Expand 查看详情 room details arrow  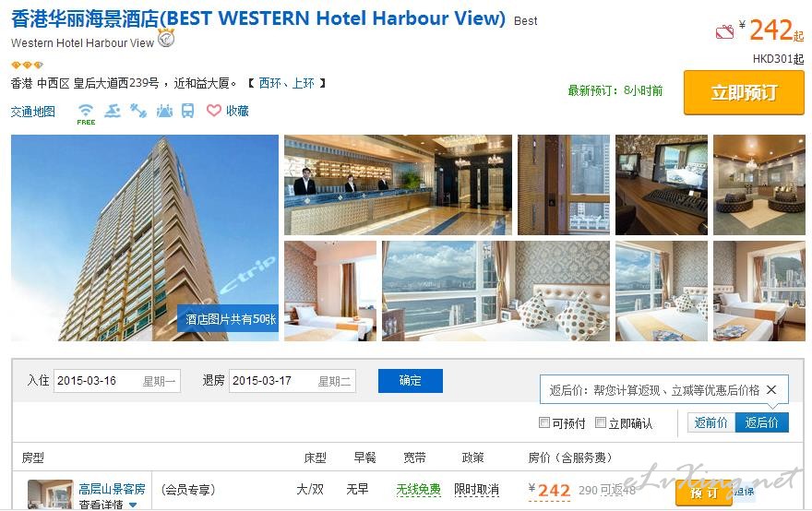point(133,505)
